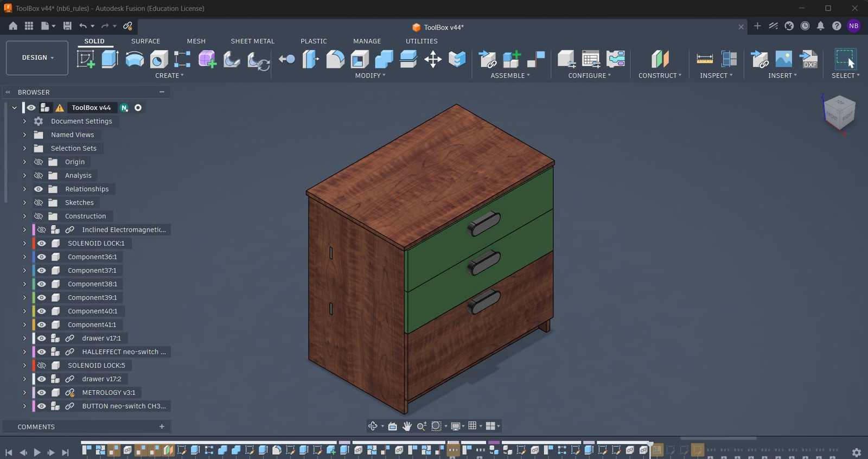The width and height of the screenshot is (868, 459).
Task: Click the Orbit navigation tool
Action: (x=373, y=426)
